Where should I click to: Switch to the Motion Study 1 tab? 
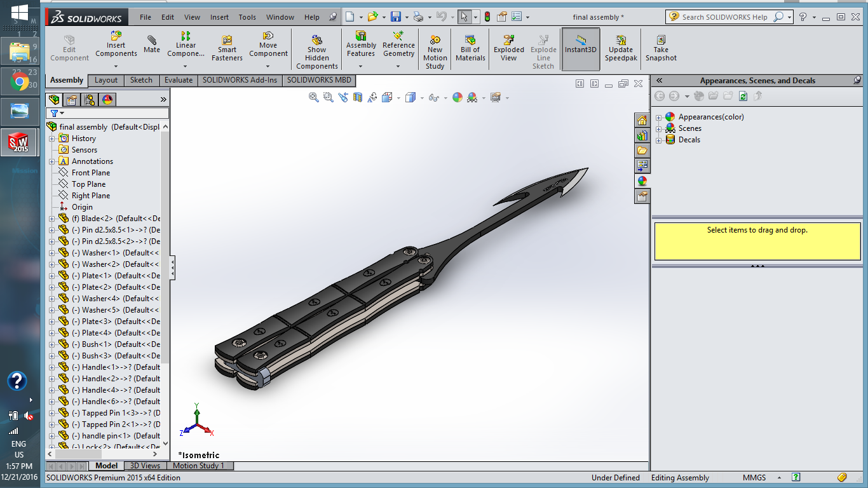click(x=200, y=466)
